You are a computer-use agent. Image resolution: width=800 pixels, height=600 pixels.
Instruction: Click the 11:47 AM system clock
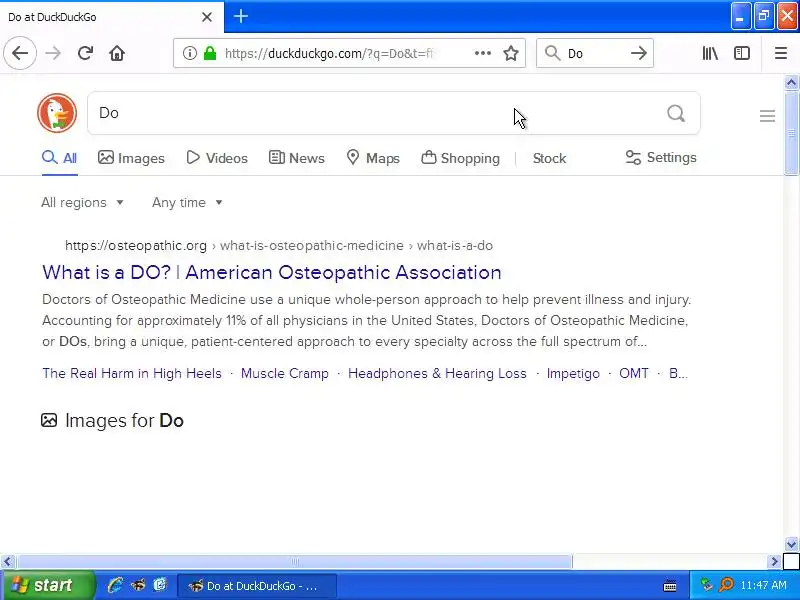click(763, 585)
